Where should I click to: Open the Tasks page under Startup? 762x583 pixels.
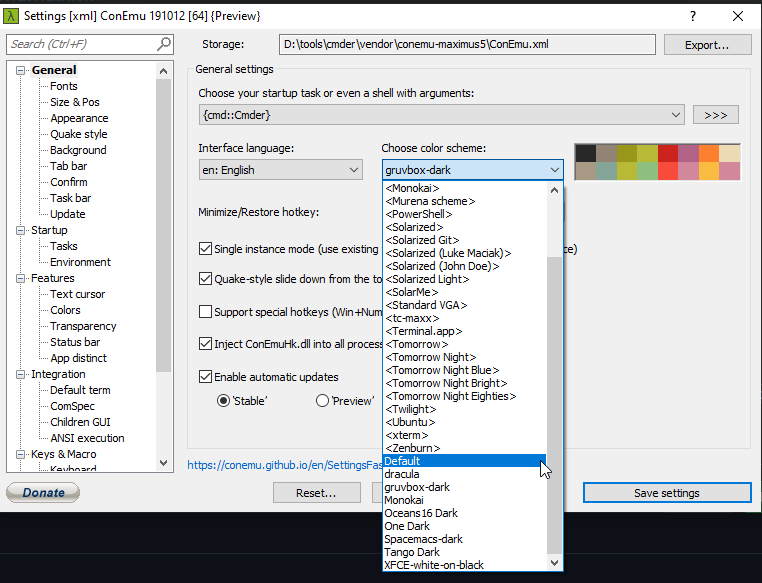[64, 246]
